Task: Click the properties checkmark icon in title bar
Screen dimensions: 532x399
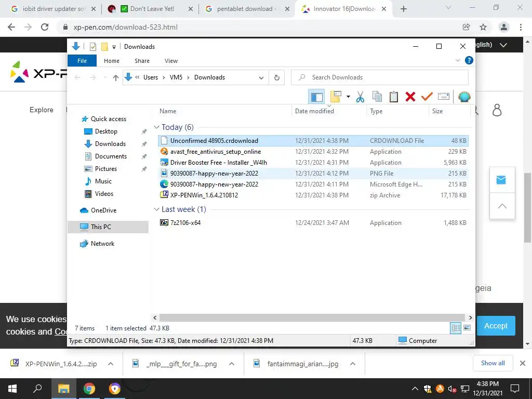Action: tap(92, 47)
